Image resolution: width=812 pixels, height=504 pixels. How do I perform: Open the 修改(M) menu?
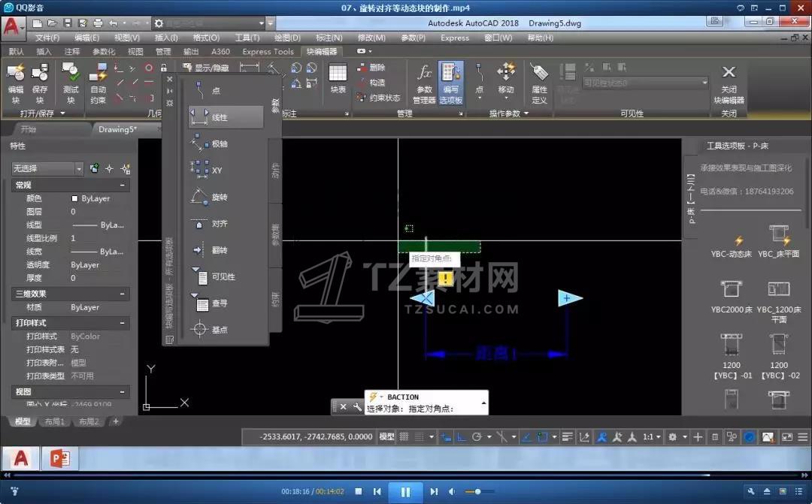click(371, 38)
